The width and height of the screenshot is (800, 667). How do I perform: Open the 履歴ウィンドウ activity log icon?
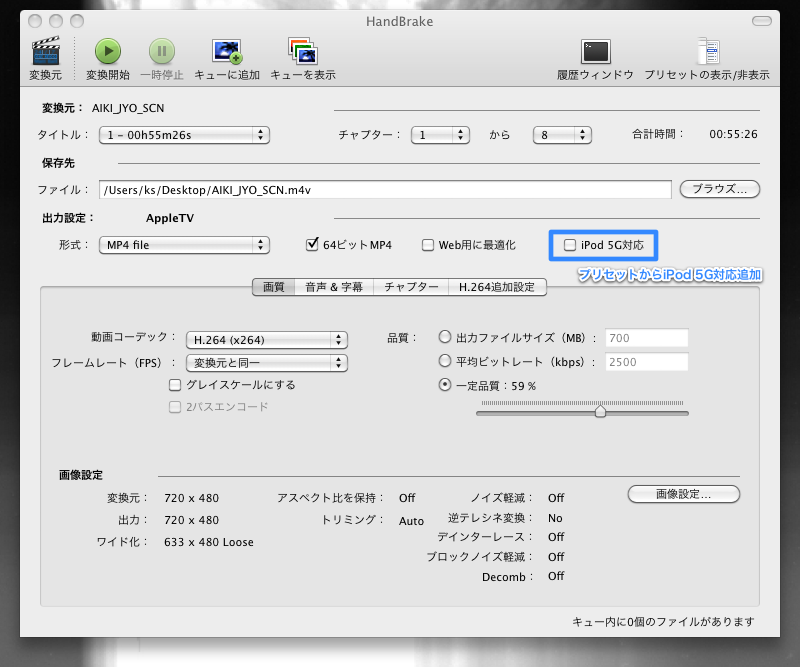596,52
